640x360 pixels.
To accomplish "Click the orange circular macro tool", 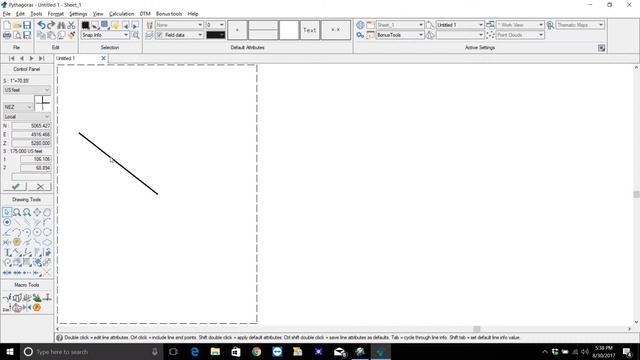I will point(37,307).
